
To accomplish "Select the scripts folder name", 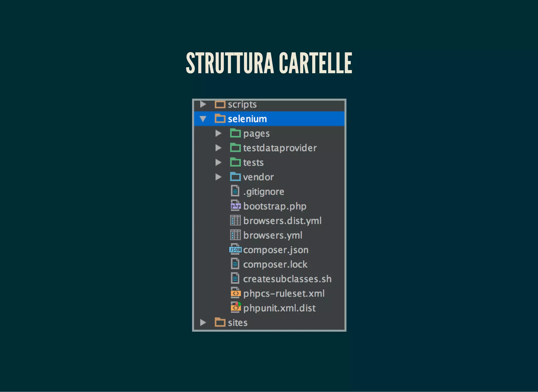I will (x=242, y=105).
